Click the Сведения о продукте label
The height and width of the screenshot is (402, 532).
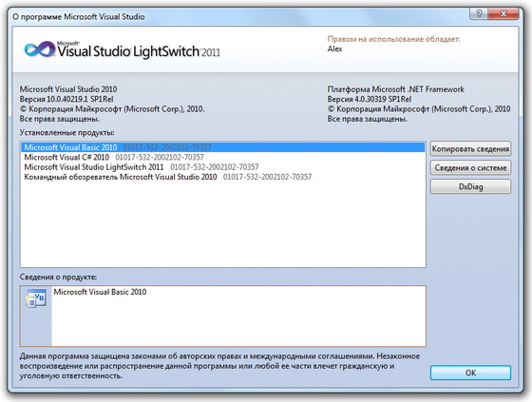58,278
